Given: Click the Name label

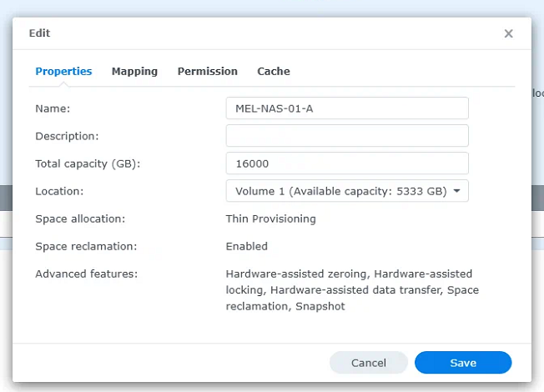Looking at the screenshot, I should click(x=53, y=108).
